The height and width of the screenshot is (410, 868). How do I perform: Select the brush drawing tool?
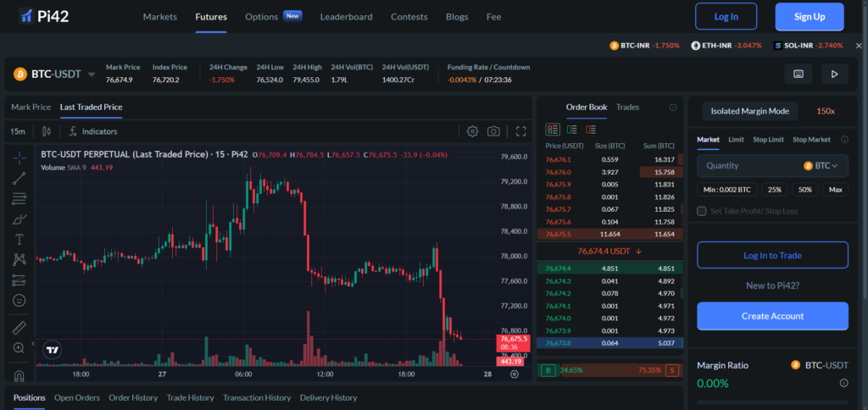[x=19, y=219]
